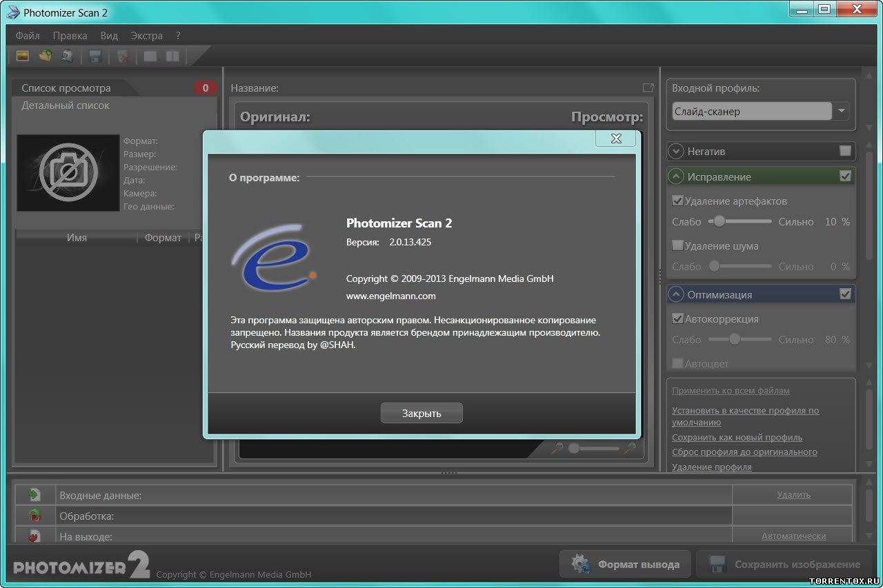Click the Сохранить изображение button
Viewport: 883px width, 588px height.
[784, 565]
